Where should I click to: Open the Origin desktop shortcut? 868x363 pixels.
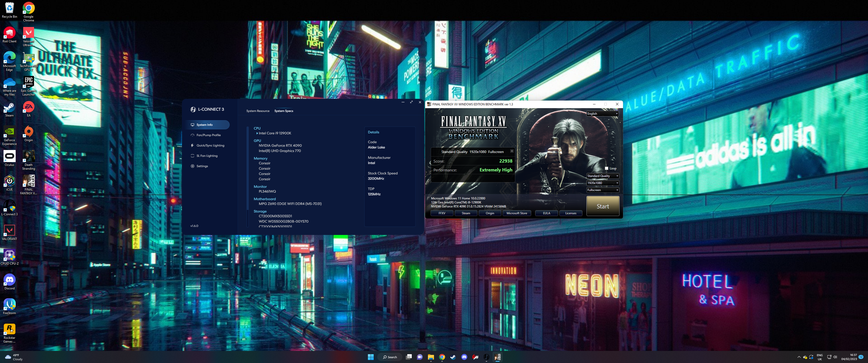click(x=29, y=134)
